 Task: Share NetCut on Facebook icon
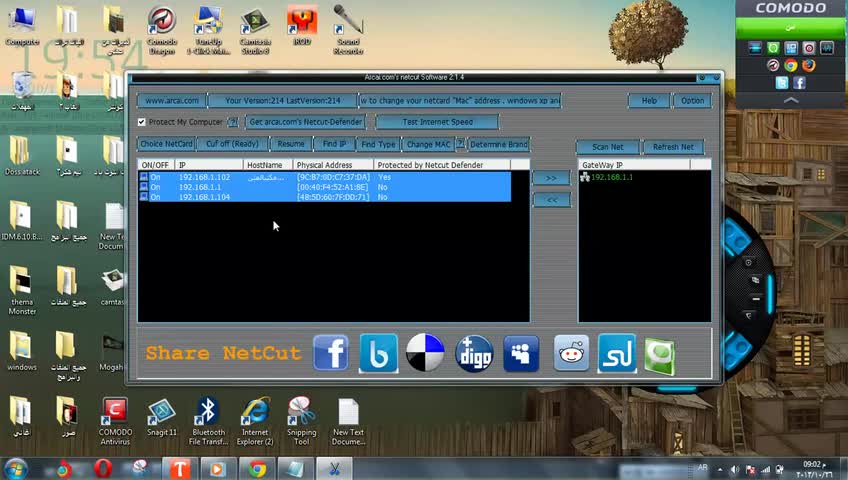click(x=330, y=353)
